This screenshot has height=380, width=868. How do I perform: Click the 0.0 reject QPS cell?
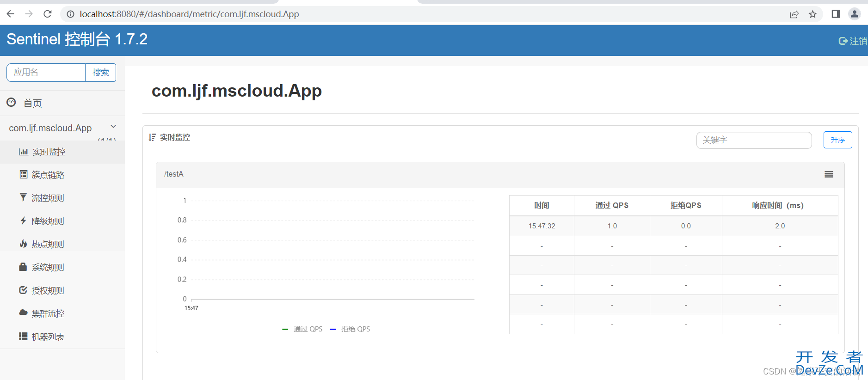tap(686, 226)
